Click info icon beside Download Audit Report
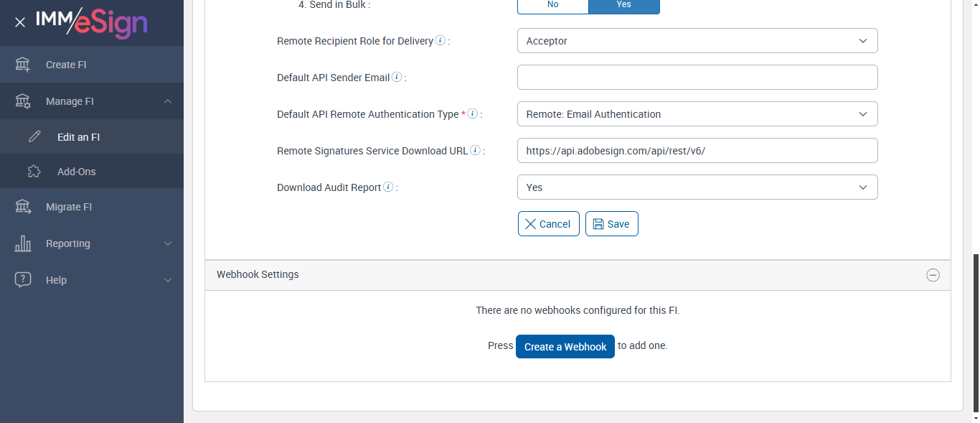 click(388, 187)
